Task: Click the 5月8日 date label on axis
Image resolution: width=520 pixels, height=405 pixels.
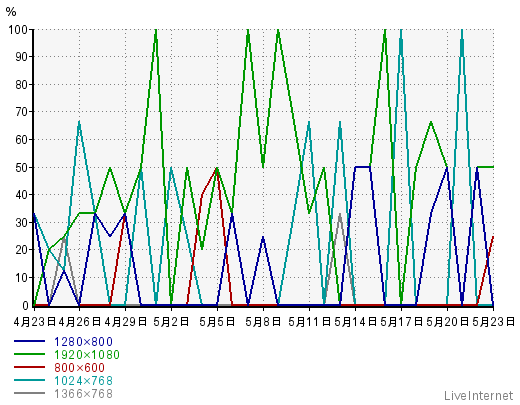Action: pos(263,322)
